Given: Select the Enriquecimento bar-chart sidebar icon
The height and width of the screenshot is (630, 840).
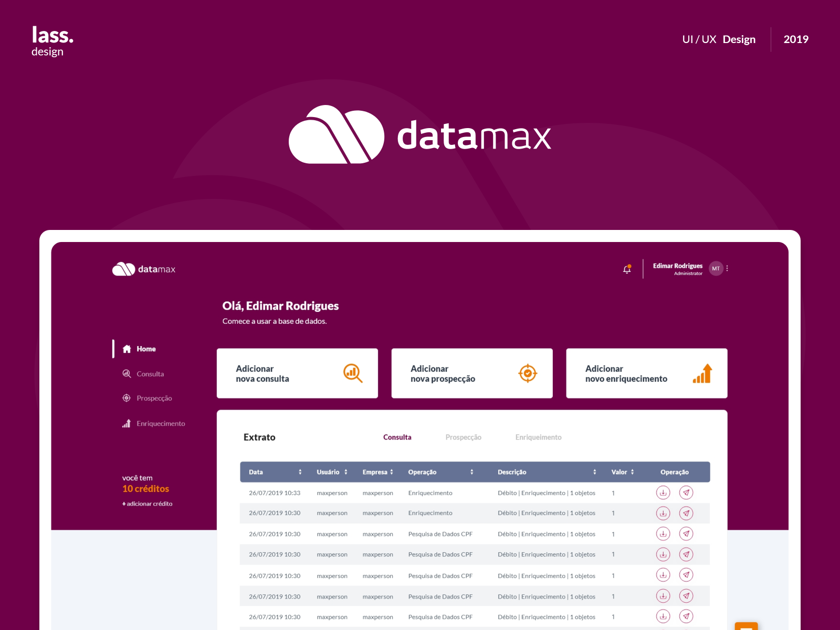Looking at the screenshot, I should 127,423.
